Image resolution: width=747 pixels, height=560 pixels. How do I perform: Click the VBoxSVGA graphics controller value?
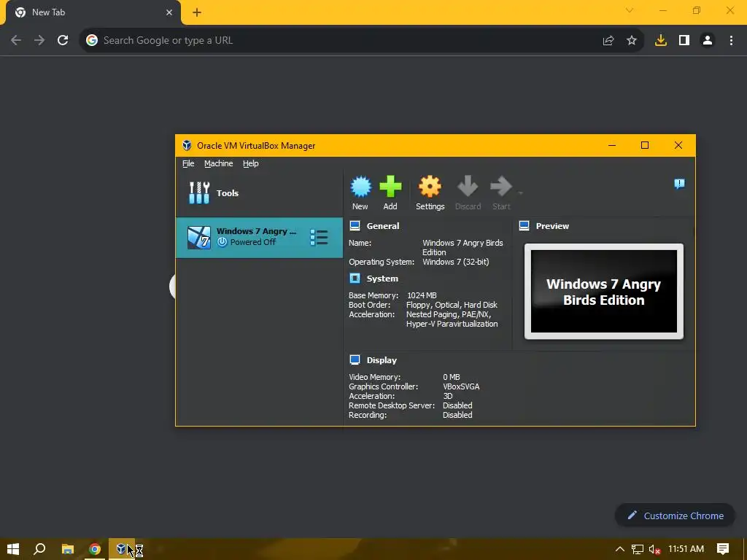(x=461, y=386)
